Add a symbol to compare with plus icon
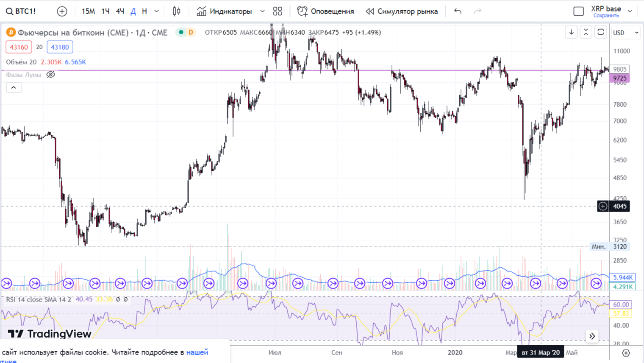This screenshot has width=644, height=363. tap(62, 11)
